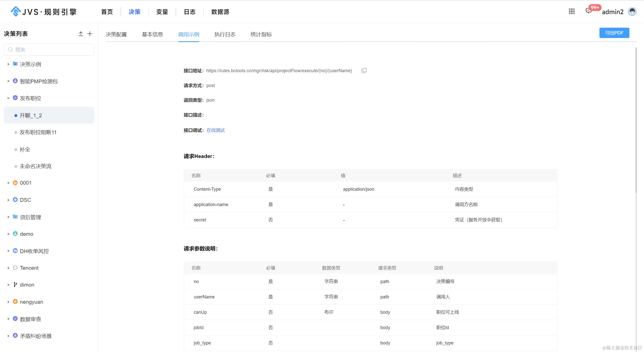This screenshot has height=352, width=644.
Task: Switch to the 执行日志 tab
Action: click(x=225, y=34)
